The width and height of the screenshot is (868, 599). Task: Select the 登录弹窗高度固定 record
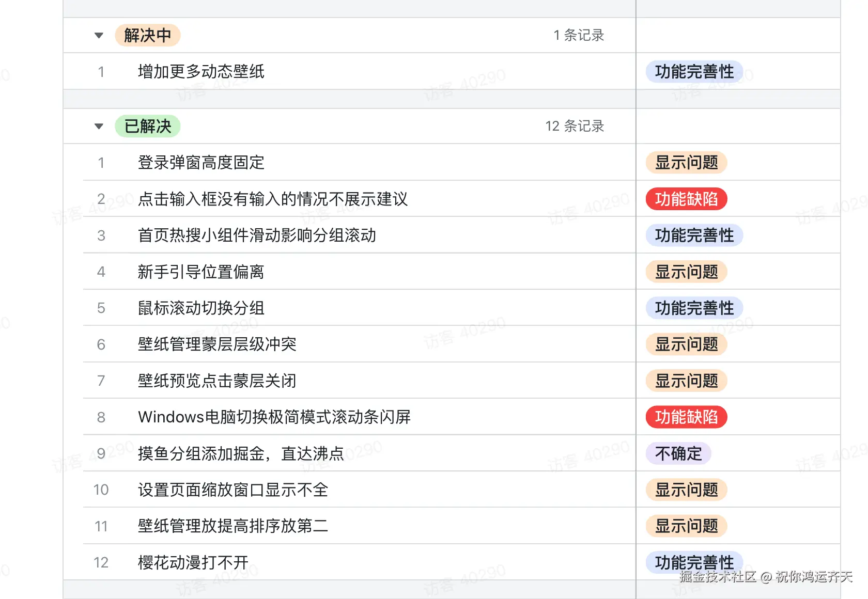200,163
